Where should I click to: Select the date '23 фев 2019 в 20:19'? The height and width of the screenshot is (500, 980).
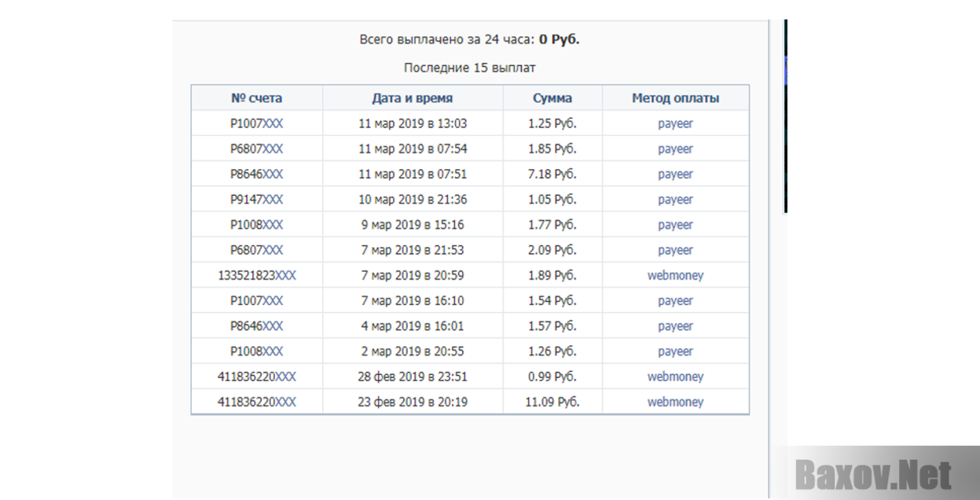(413, 402)
